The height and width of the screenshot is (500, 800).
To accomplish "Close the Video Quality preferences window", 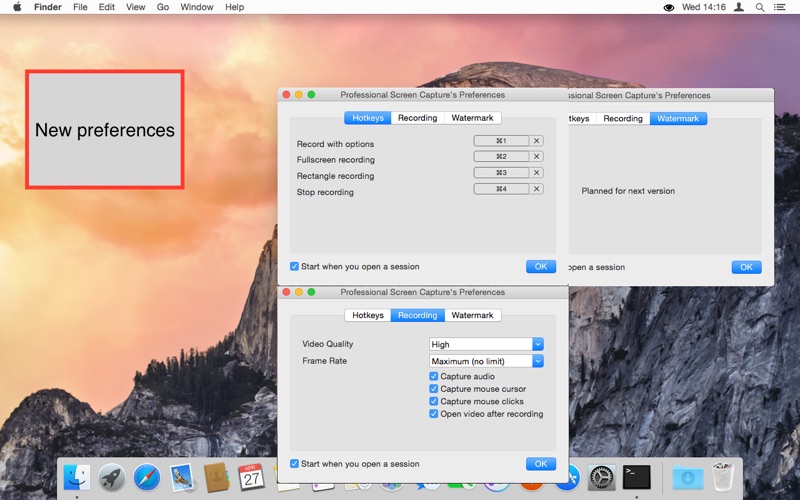I will tap(286, 292).
